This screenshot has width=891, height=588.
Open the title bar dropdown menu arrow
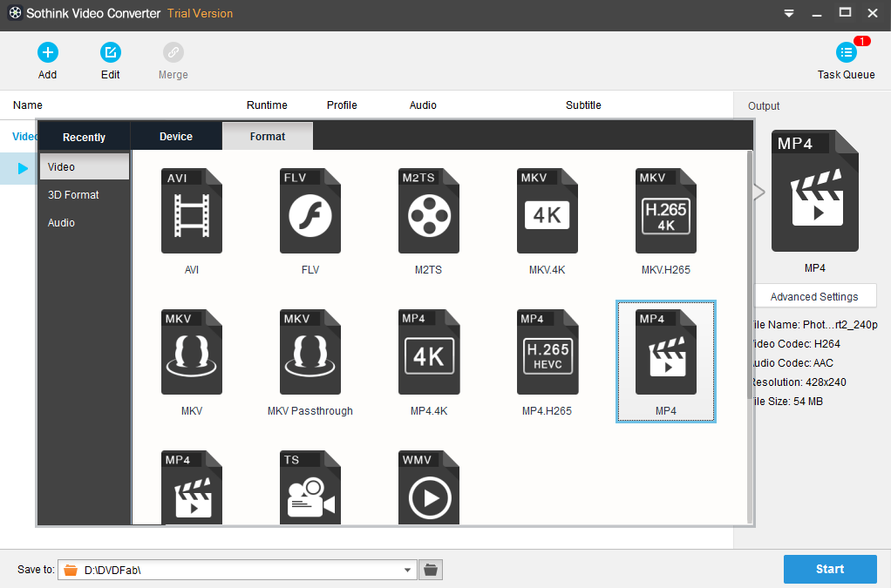point(789,13)
